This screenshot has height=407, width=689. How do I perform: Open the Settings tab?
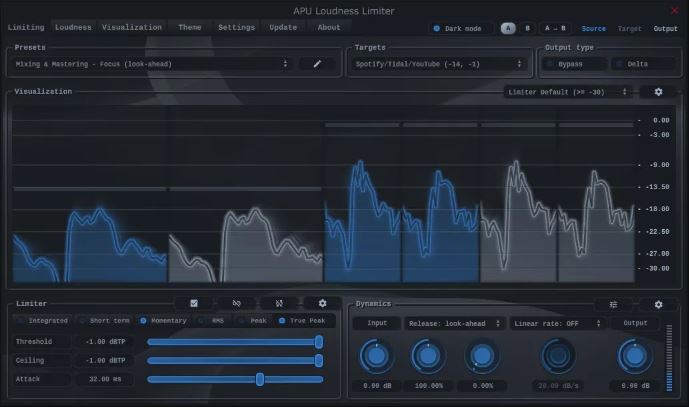(236, 27)
